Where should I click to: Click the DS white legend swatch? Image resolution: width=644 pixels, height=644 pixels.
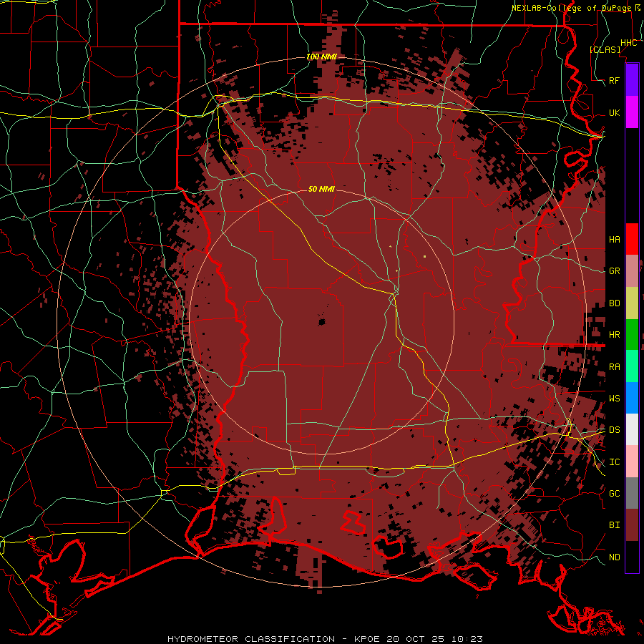[632, 429]
